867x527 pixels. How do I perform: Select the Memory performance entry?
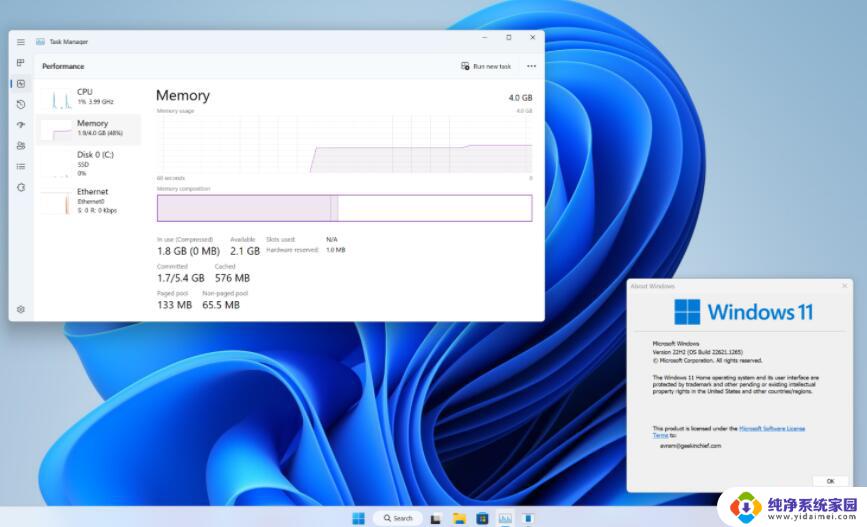(89, 128)
